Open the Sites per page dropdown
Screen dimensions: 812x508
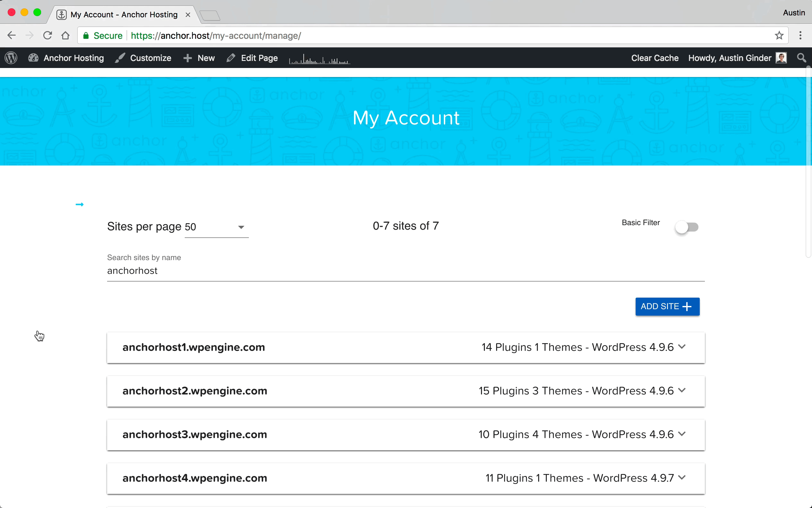click(217, 227)
